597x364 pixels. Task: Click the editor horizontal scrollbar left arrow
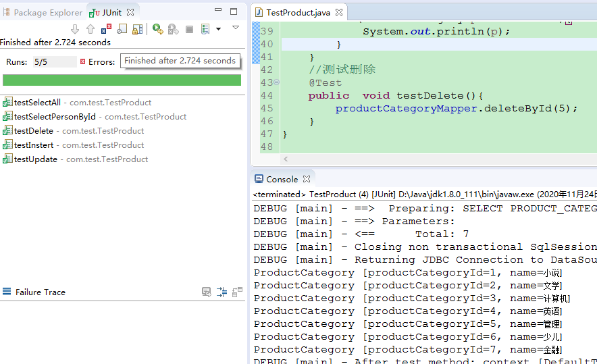click(286, 159)
